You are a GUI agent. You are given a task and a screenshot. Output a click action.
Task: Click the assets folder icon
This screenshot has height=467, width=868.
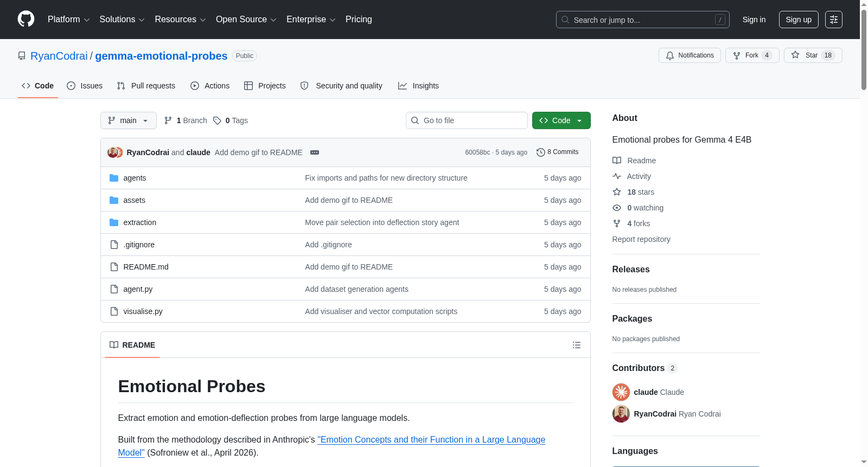pyautogui.click(x=114, y=200)
